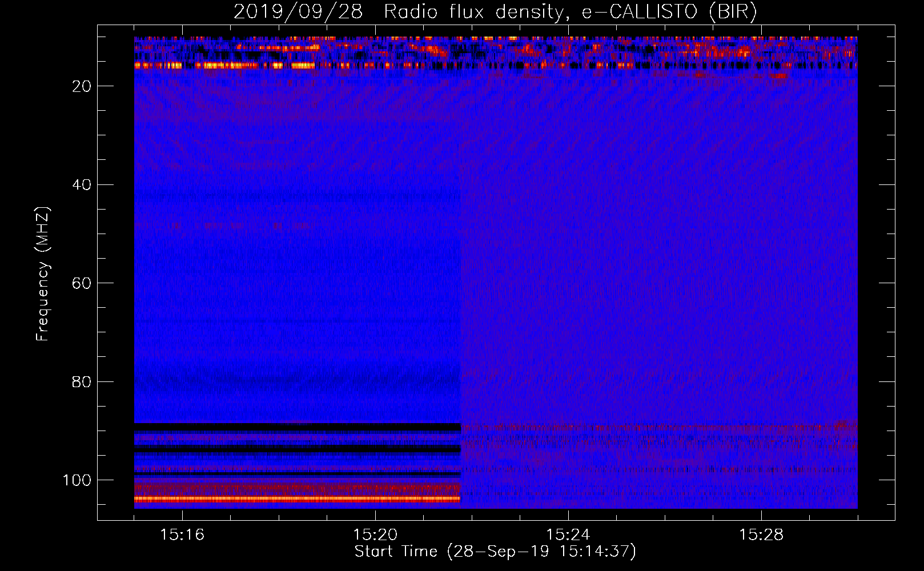The height and width of the screenshot is (571, 924).
Task: Click the 'Start Time (28-Sep-19 15:14:37)' axis label
Action: click(495, 552)
